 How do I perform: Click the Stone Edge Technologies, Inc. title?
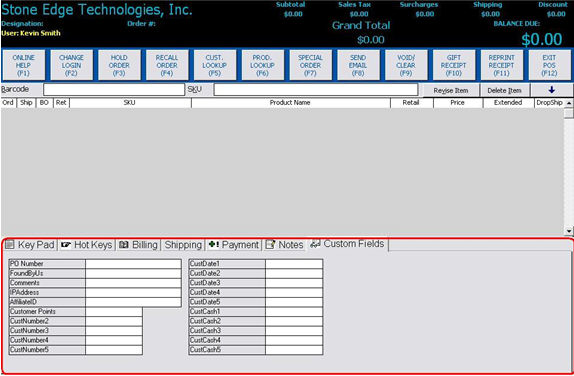click(97, 10)
